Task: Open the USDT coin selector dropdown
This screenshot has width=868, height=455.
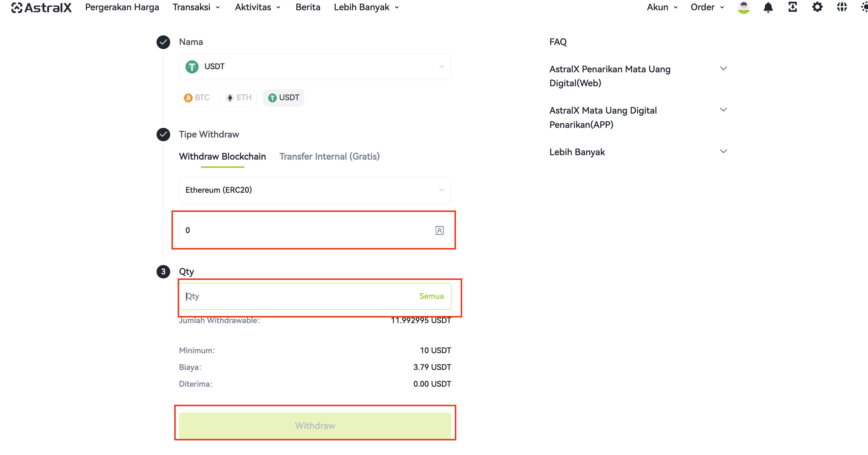Action: [x=315, y=67]
